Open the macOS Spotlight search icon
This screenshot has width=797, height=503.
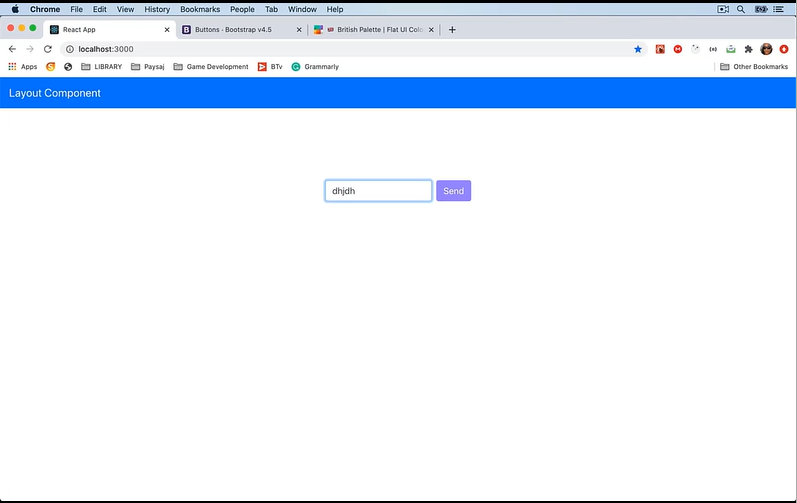point(741,9)
